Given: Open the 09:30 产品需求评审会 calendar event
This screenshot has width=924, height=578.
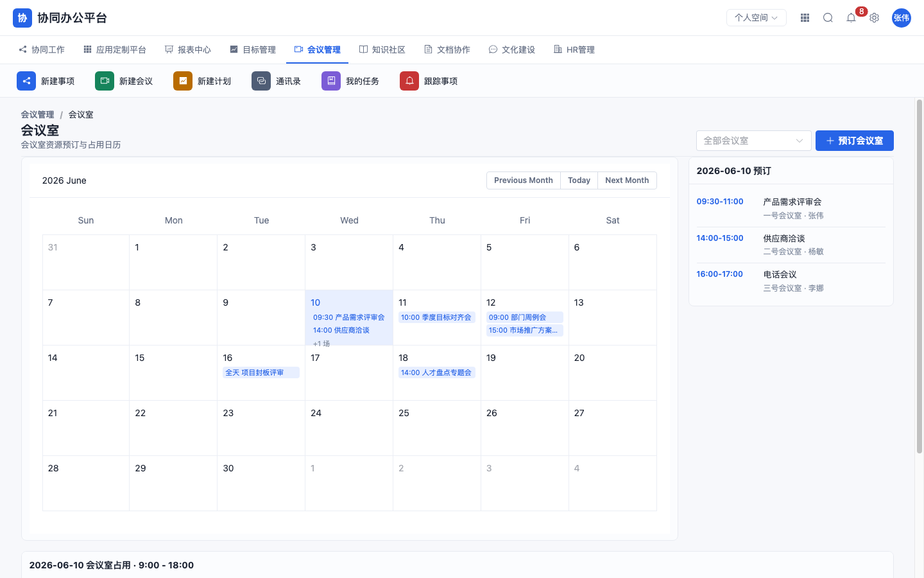Looking at the screenshot, I should pyautogui.click(x=349, y=317).
